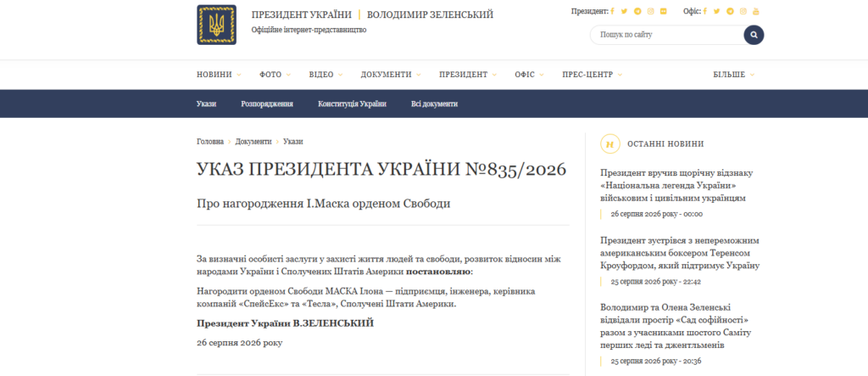Click signature Президент України В.ЗЕЛЕНСЬКИЙ
Screen dimensions: 868x376
[x=285, y=323]
